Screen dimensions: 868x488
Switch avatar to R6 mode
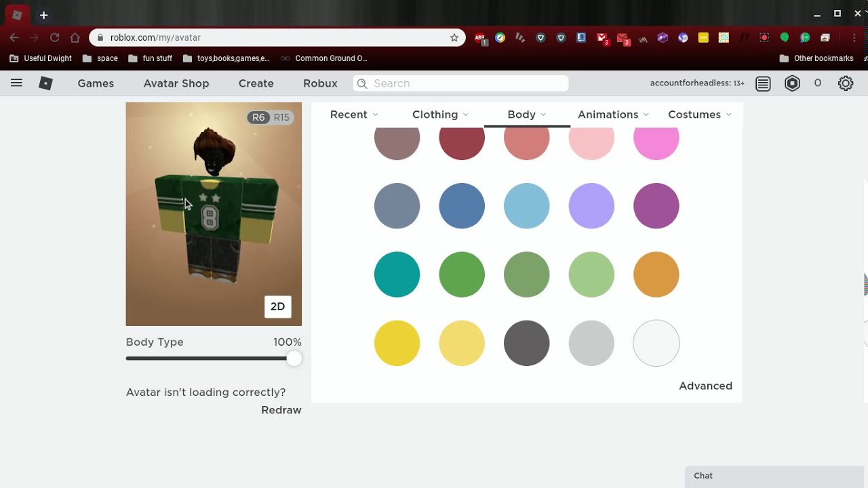tap(258, 117)
